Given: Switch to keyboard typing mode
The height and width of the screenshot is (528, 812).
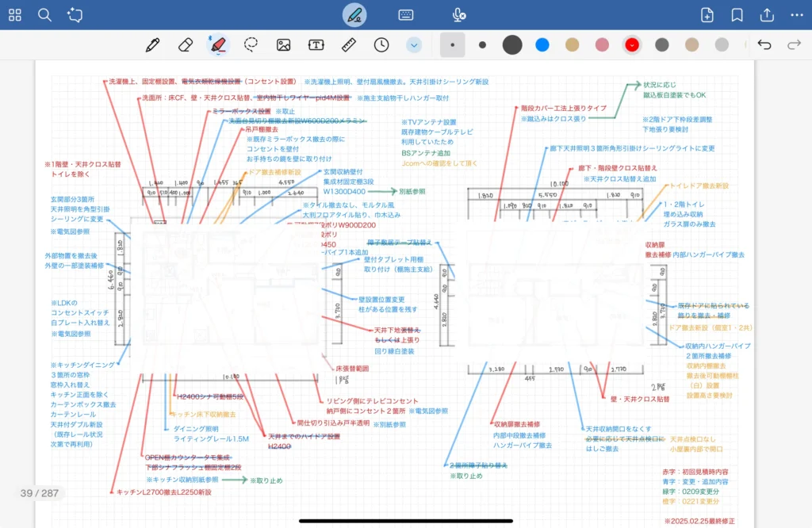Looking at the screenshot, I should tap(405, 15).
